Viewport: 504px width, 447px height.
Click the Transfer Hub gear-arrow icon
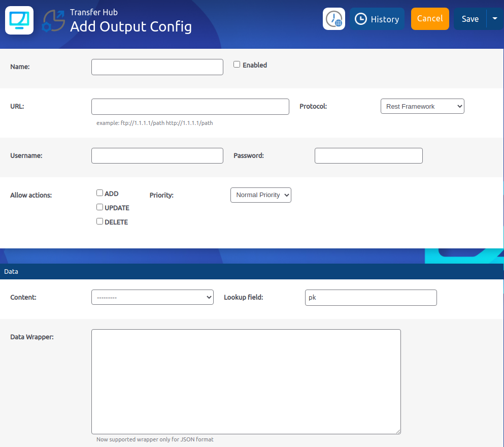tap(53, 21)
